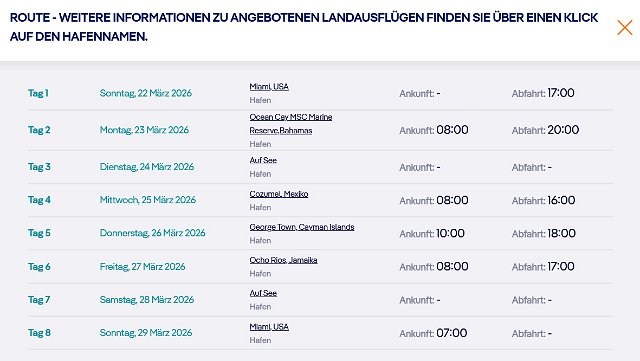Select the date Donnerstag, 26 März 2026
The width and height of the screenshot is (640, 361).
(152, 233)
